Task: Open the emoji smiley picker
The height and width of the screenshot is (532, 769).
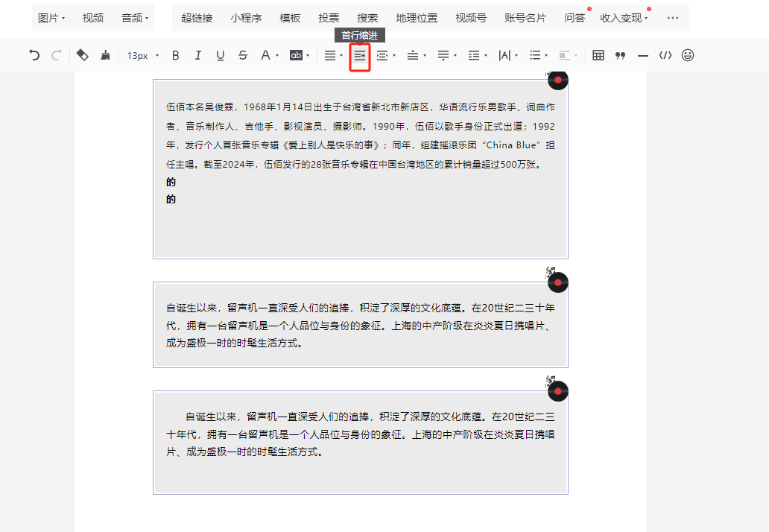Action: [688, 55]
